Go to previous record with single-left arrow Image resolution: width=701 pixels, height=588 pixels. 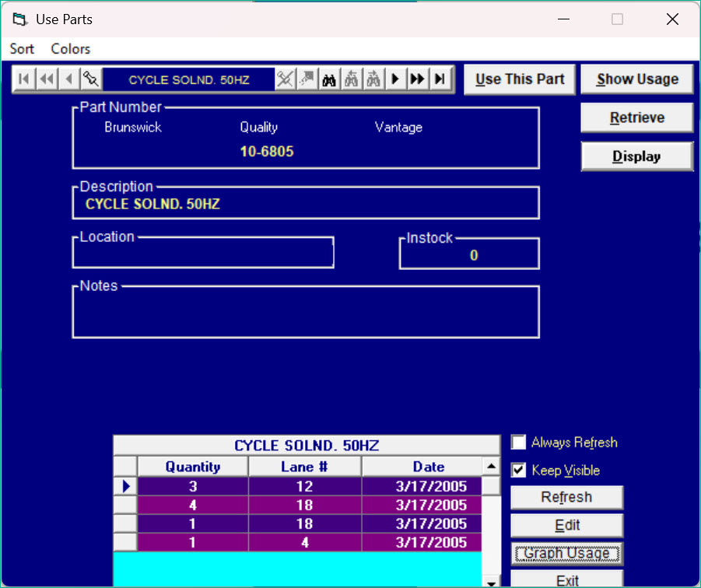[69, 79]
